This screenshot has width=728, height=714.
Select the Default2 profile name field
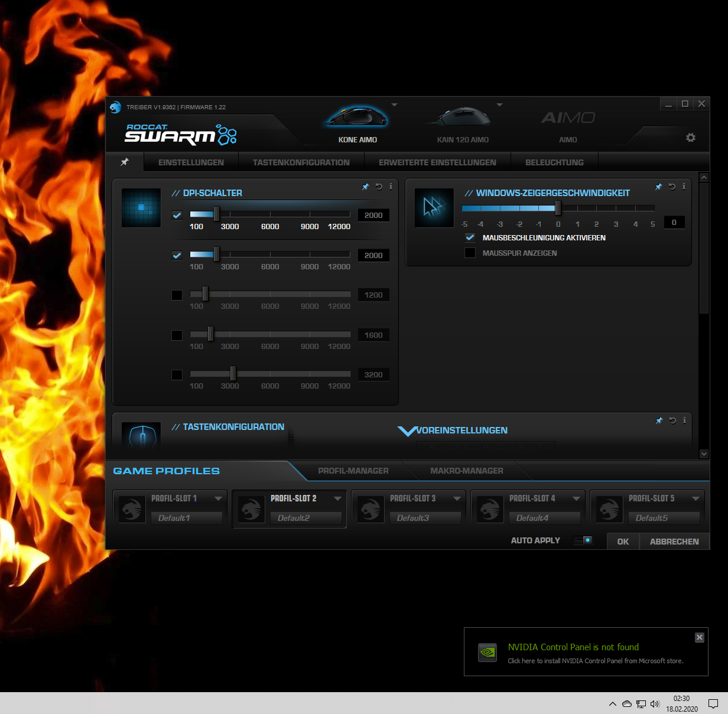(x=306, y=518)
